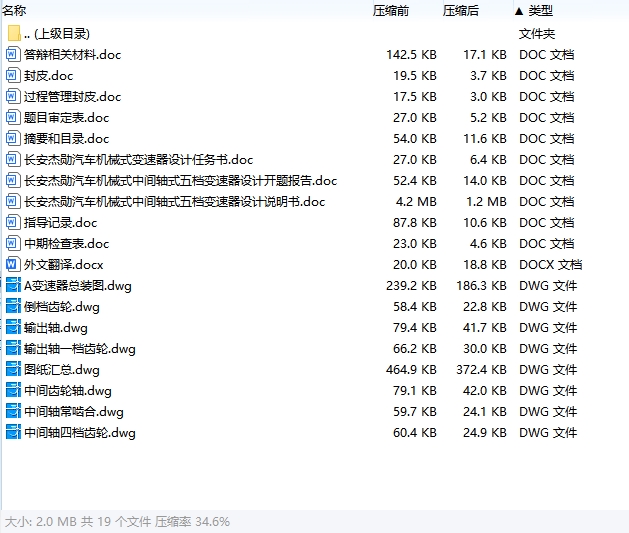This screenshot has height=533, width=629.
Task: Select the 设计说明书.doc file name
Action: tap(174, 202)
